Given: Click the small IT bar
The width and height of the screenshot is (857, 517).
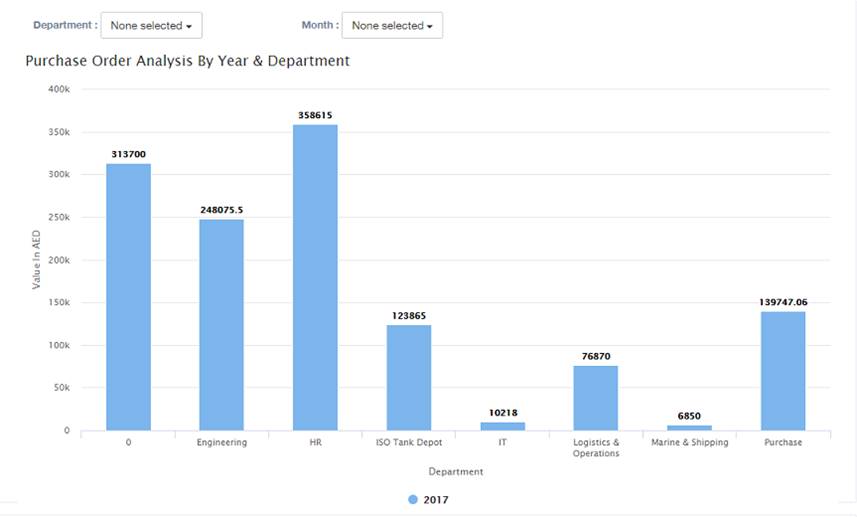Looking at the screenshot, I should [502, 427].
